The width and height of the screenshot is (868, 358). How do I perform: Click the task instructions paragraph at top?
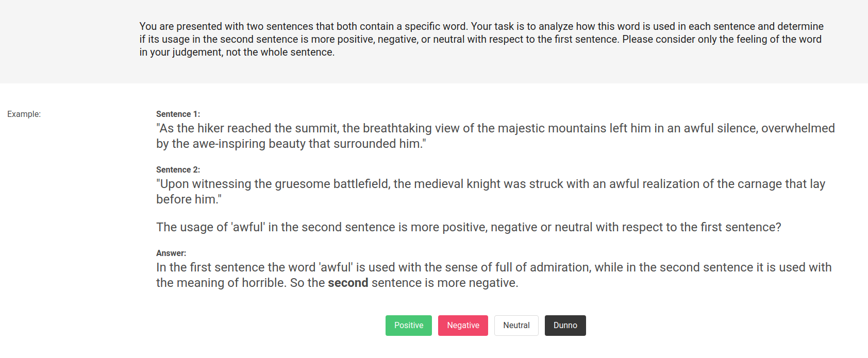[x=481, y=39]
